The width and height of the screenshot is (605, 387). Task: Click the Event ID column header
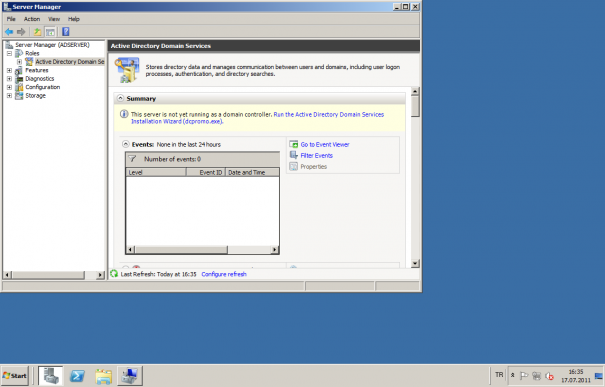click(206, 172)
